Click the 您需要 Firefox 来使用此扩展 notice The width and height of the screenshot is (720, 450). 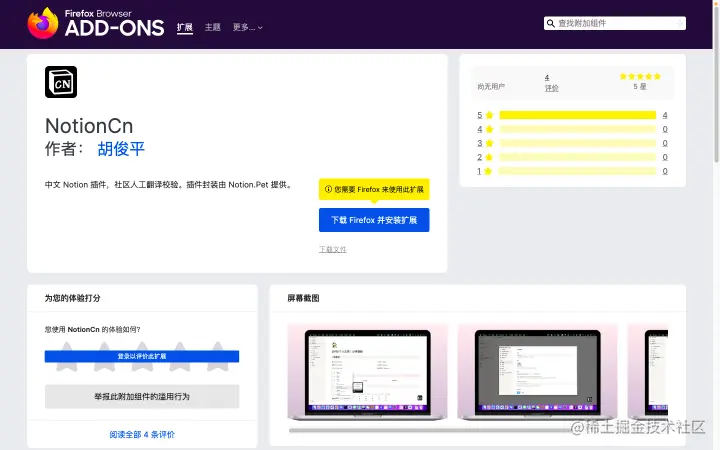click(x=374, y=189)
